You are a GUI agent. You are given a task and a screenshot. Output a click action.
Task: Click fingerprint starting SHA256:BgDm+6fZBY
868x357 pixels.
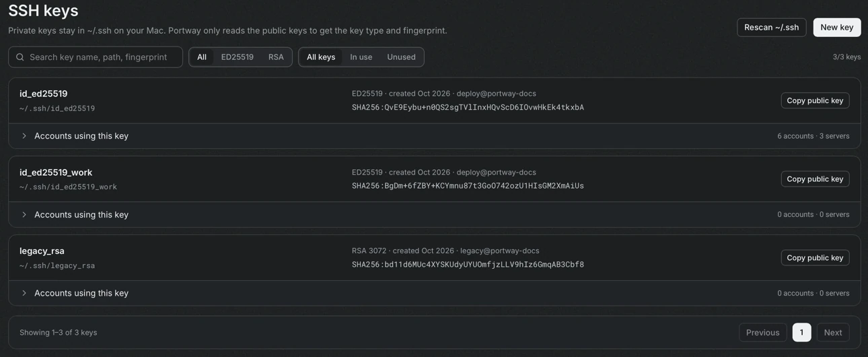point(468,186)
